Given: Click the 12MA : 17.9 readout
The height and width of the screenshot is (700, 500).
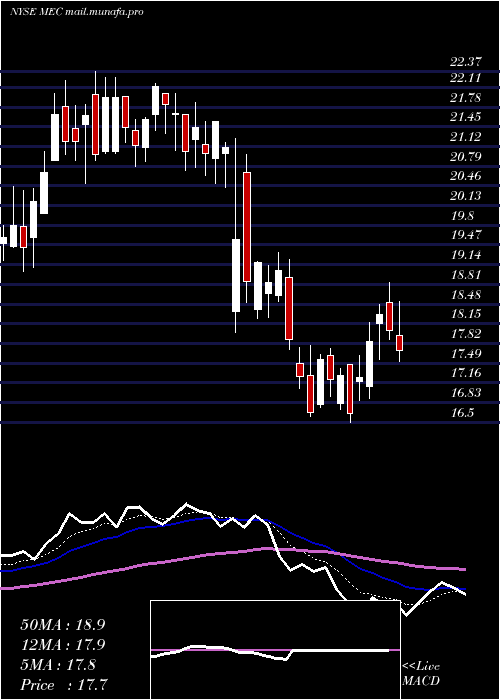Looking at the screenshot, I should tap(63, 645).
